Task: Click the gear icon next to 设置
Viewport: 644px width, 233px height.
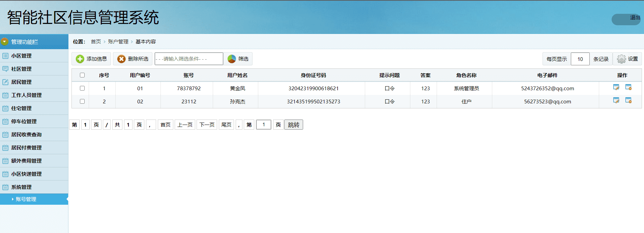Action: [621, 59]
